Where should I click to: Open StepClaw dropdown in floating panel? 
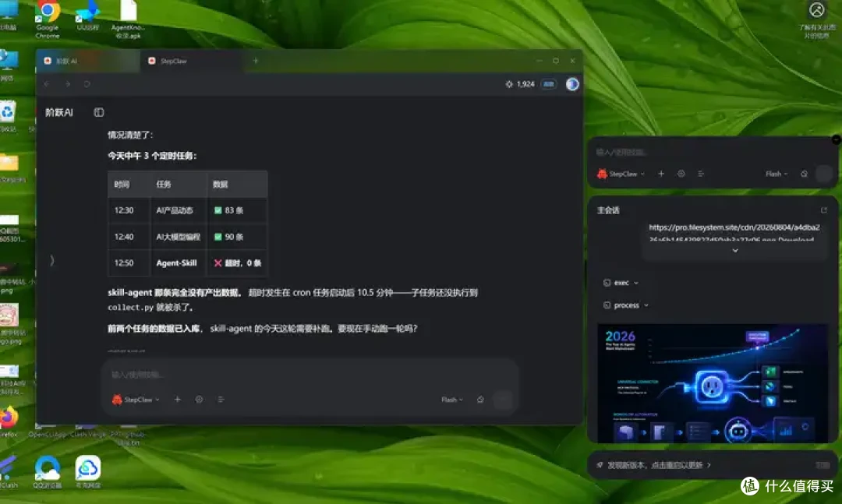pyautogui.click(x=621, y=174)
